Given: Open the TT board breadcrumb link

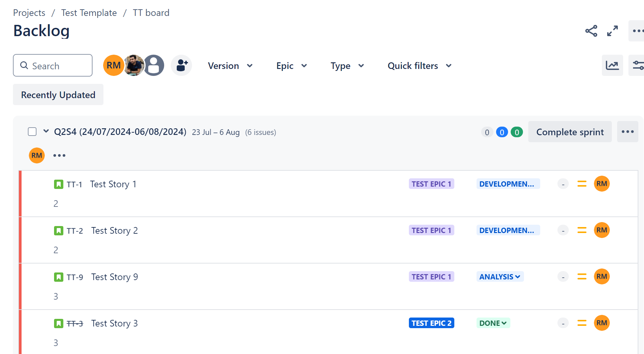Looking at the screenshot, I should (x=151, y=13).
